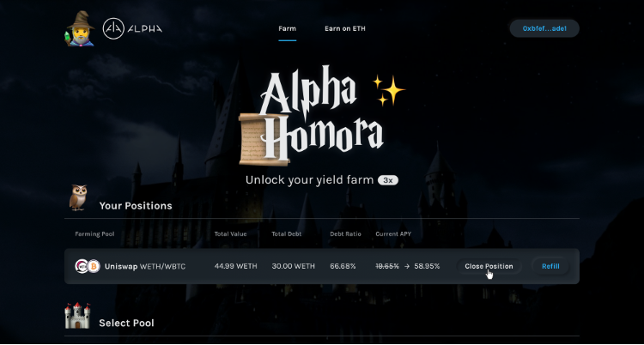Click the wizard mascot icon
The width and height of the screenshot is (644, 345).
click(80, 28)
